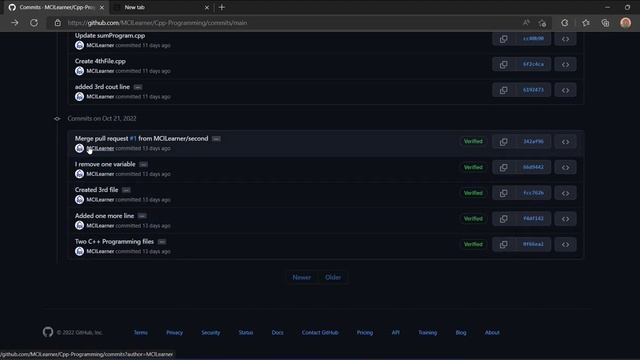Browse repository at Added one more line commit
The height and width of the screenshot is (360, 640).
[565, 219]
